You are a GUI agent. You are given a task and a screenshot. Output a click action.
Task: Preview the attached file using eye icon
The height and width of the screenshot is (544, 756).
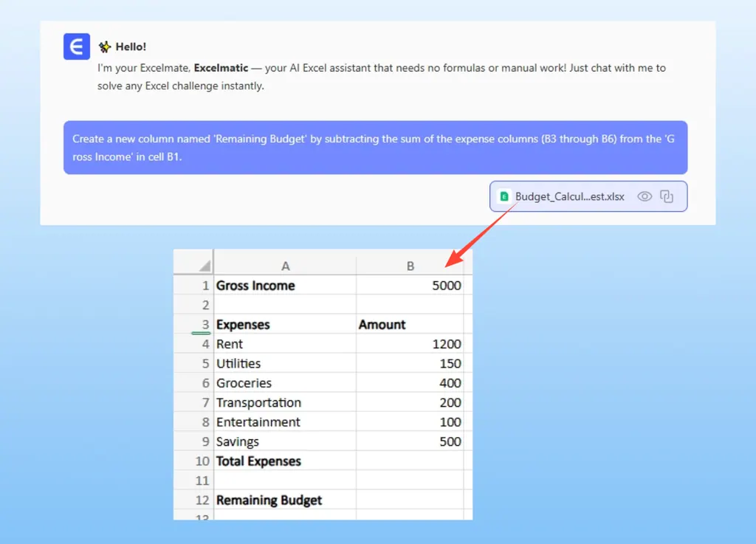coord(645,196)
